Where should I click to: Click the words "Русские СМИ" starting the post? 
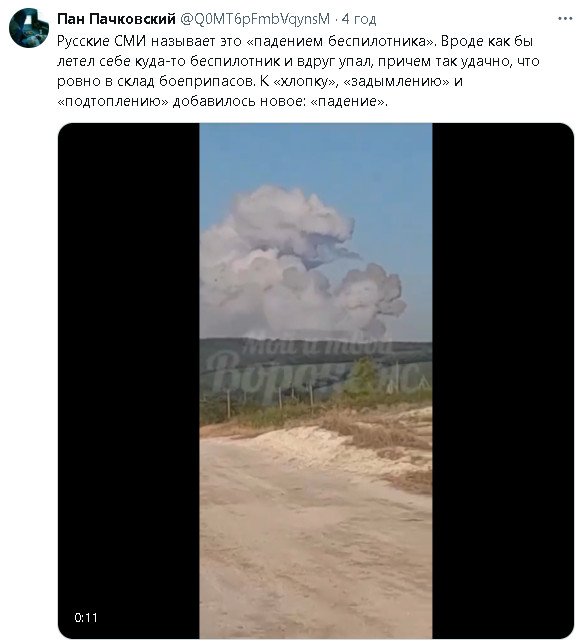click(101, 41)
